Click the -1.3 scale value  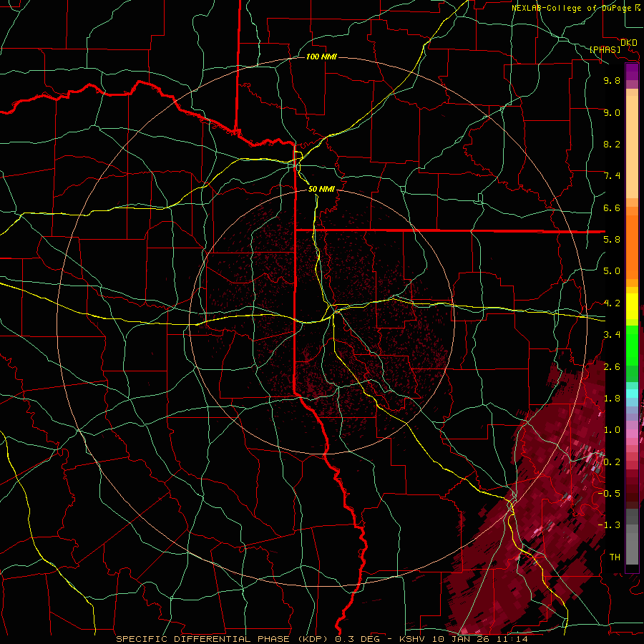coord(609,525)
